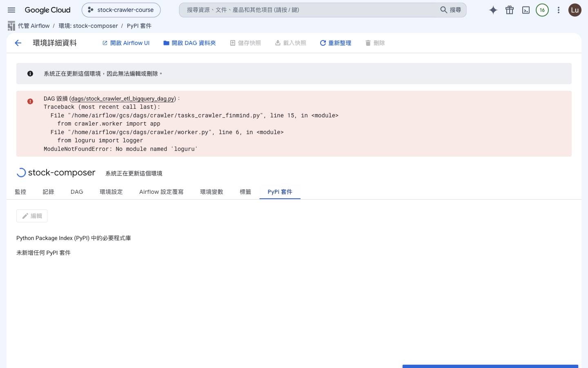This screenshot has width=588, height=368.
Task: Open the Gemini AI assistant sparkle icon
Action: coord(493,10)
